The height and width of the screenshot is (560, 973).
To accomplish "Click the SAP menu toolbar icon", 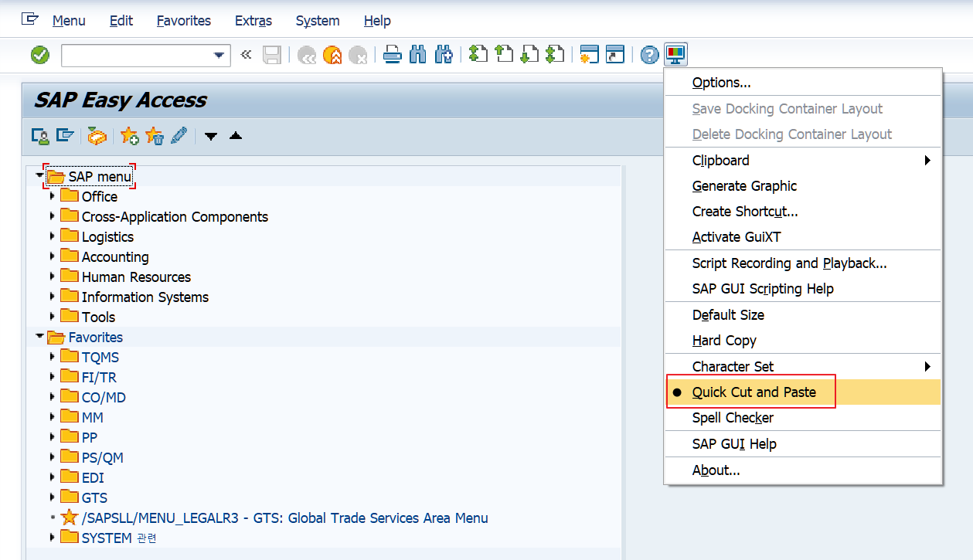I will pos(66,137).
